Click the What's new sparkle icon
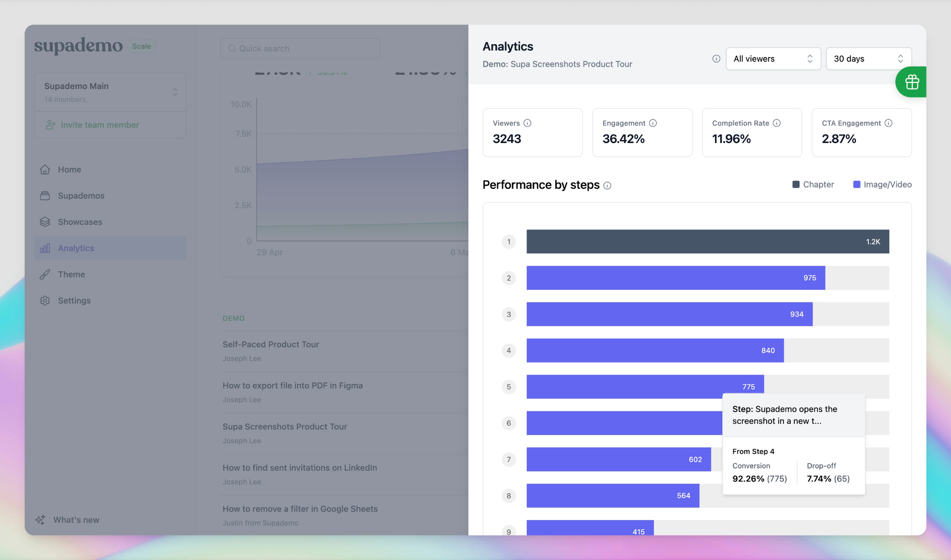951x560 pixels. (x=40, y=520)
